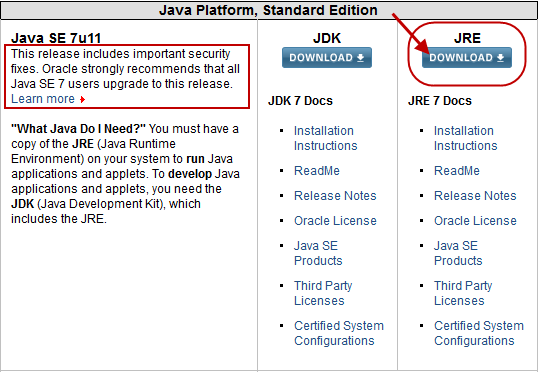538x372 pixels.
Task: View JDK Release Notes
Action: tap(335, 196)
